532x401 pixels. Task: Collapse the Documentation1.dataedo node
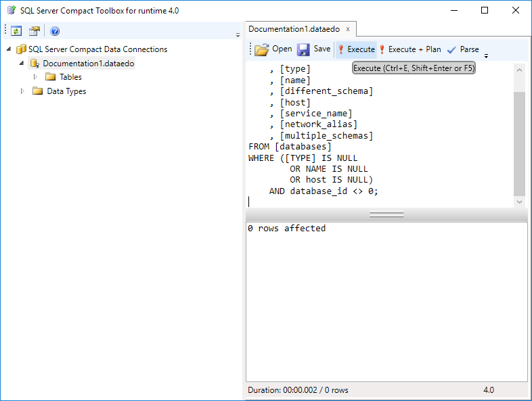(22, 63)
